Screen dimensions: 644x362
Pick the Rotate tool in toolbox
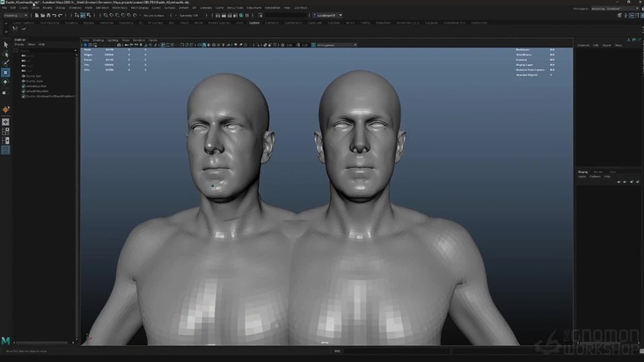click(x=5, y=83)
